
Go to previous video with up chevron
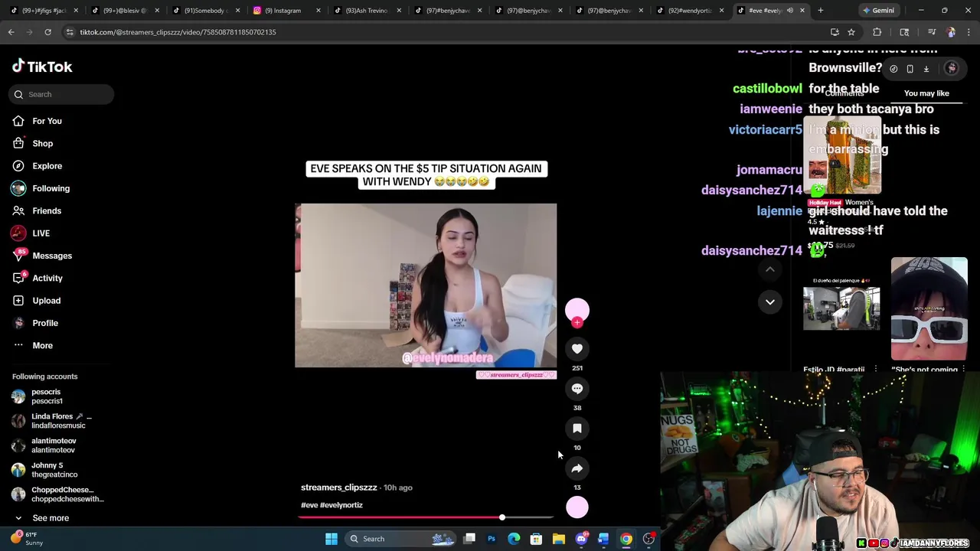[770, 269]
